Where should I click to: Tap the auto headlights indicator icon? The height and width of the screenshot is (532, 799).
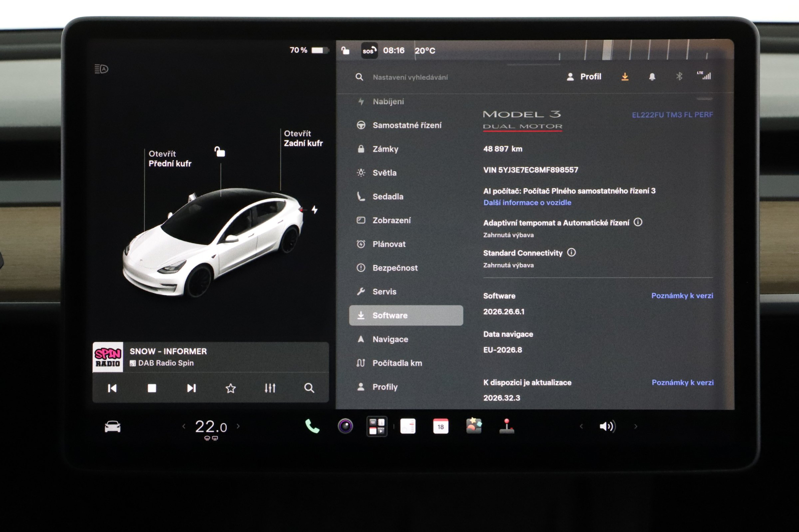(x=101, y=69)
